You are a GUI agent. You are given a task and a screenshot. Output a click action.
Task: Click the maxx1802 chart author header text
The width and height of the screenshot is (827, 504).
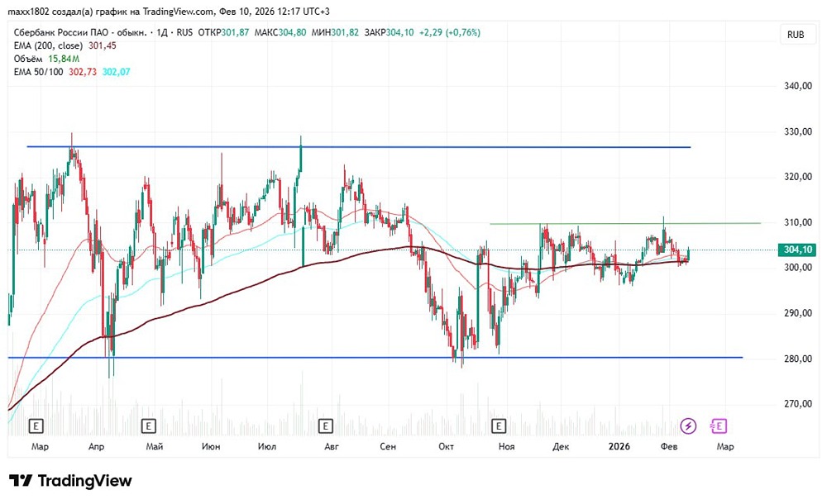tap(169, 11)
